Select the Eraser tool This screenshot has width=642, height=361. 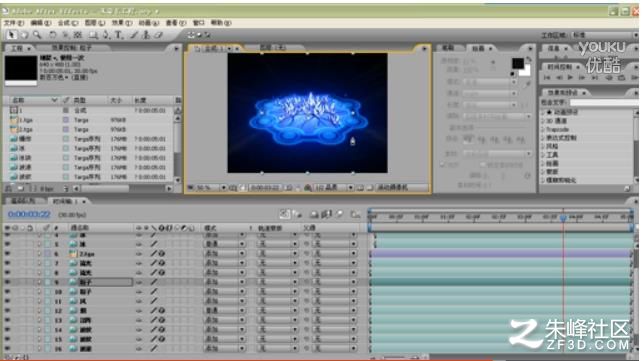click(159, 35)
